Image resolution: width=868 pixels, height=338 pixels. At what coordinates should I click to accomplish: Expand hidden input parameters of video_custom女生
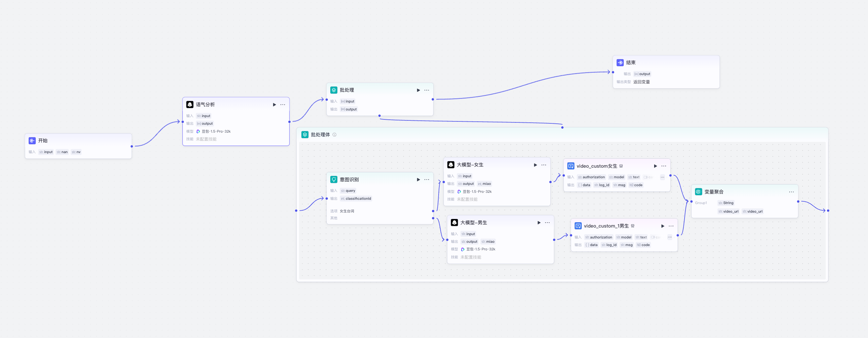point(662,177)
